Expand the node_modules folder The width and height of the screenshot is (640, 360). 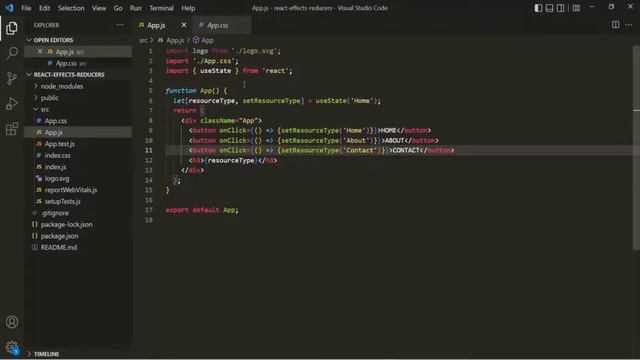pos(62,86)
